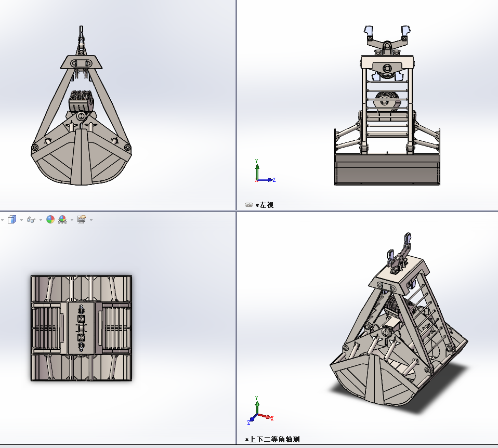Click the *上下二等角轴测 view label
The image size is (498, 448).
(274, 440)
